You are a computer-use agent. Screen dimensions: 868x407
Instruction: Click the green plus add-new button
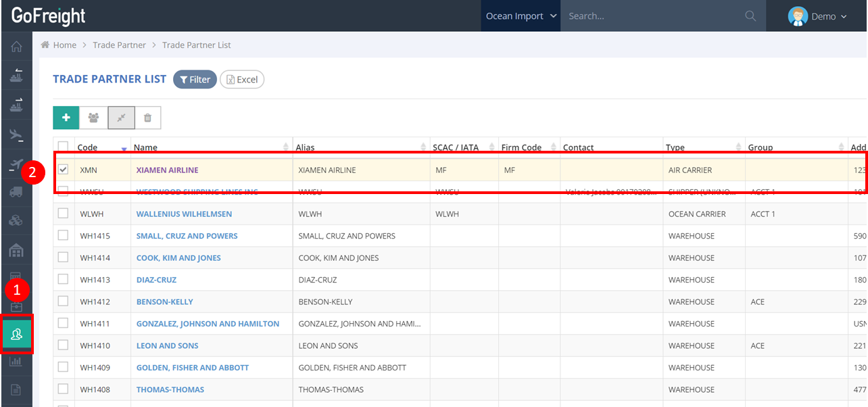coord(66,118)
